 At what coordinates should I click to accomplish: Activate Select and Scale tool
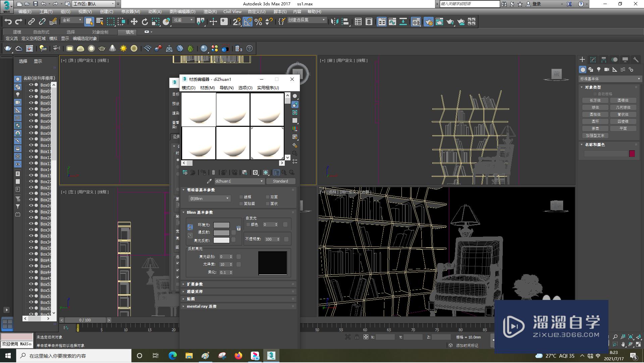[155, 22]
